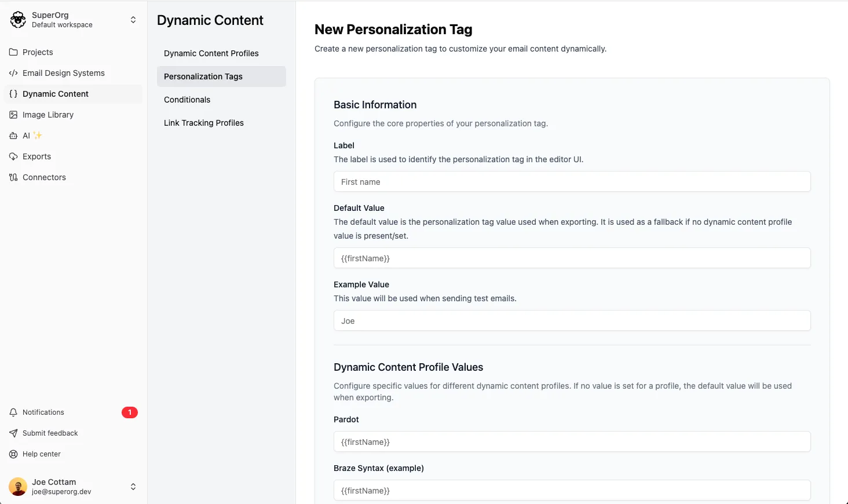Select the Personalization Tags tab
This screenshot has height=504, width=848.
(203, 76)
